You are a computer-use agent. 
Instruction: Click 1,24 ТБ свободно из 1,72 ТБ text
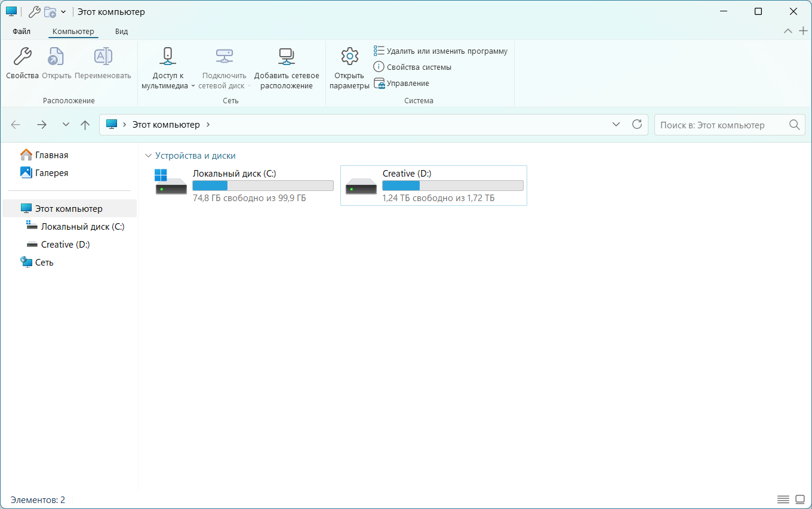pos(439,198)
